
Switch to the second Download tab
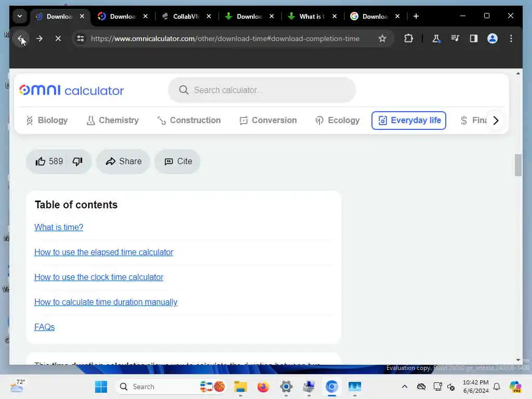[x=123, y=16]
